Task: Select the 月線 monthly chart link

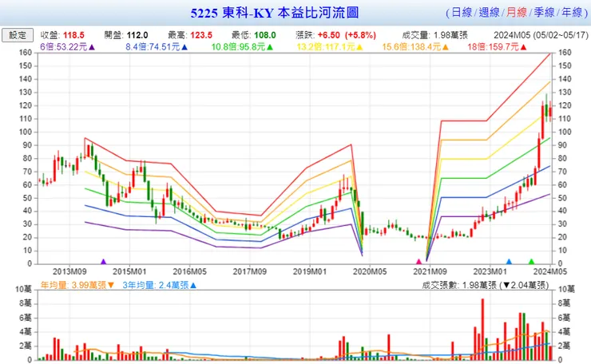Action: (517, 13)
